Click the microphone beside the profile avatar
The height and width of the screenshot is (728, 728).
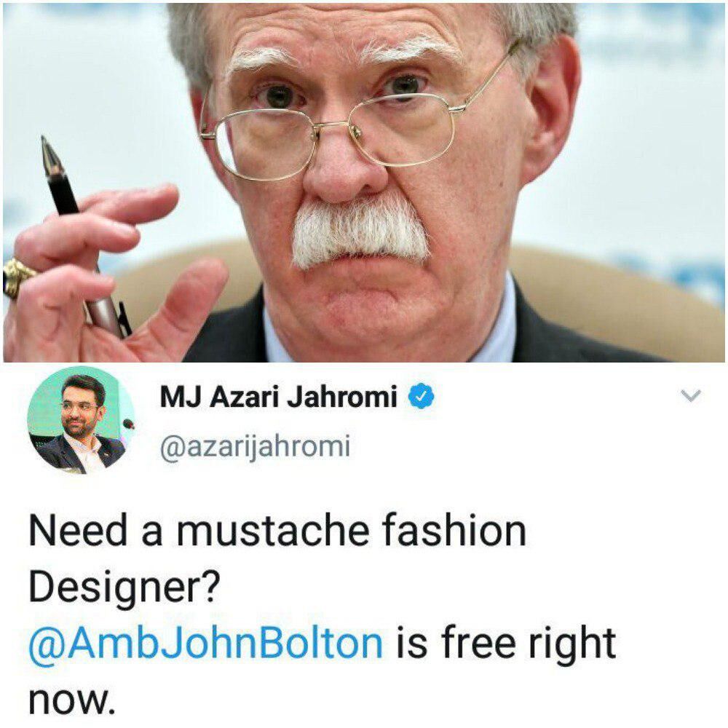128,424
